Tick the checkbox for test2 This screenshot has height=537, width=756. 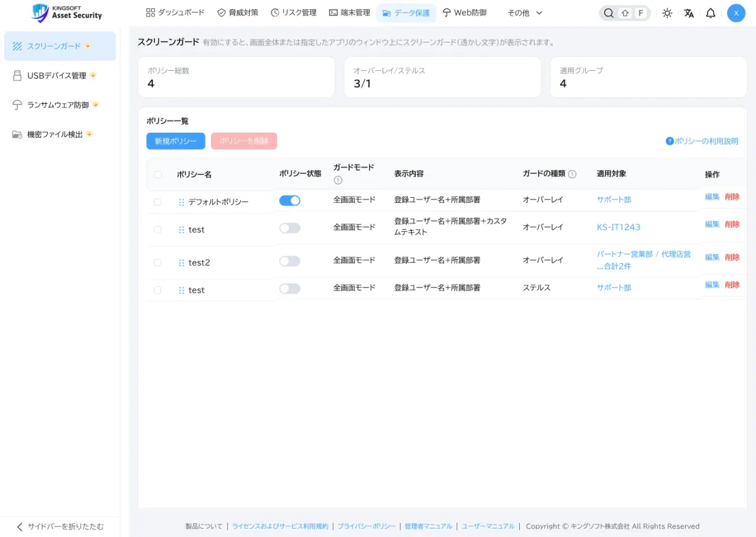point(158,263)
